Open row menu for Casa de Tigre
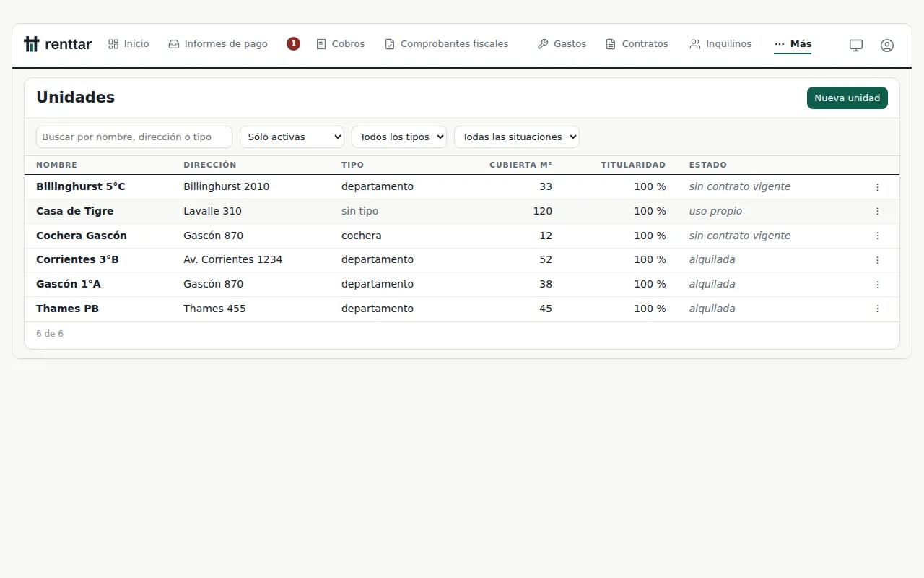 click(x=877, y=212)
